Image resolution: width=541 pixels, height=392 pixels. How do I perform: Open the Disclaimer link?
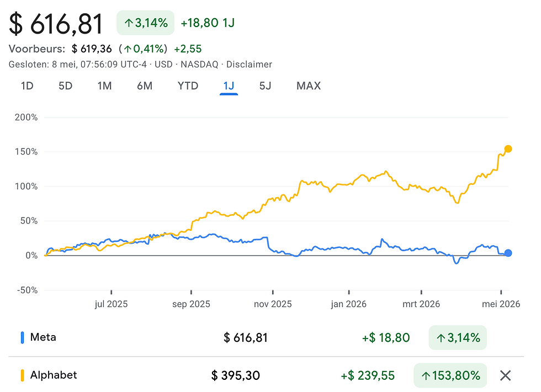[x=249, y=65]
